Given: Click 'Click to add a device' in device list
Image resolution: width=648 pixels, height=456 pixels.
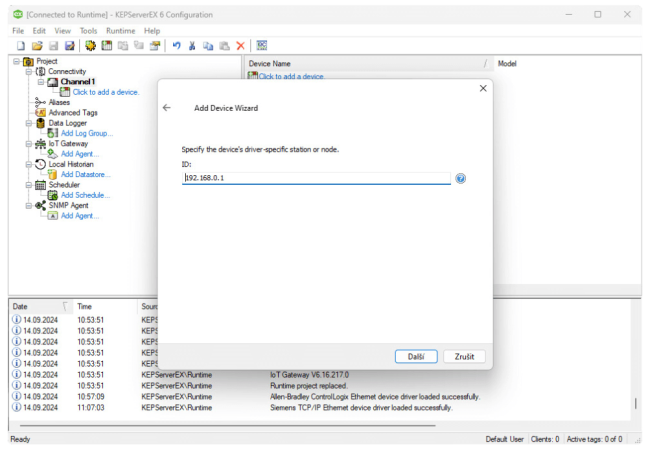Looking at the screenshot, I should pos(291,76).
